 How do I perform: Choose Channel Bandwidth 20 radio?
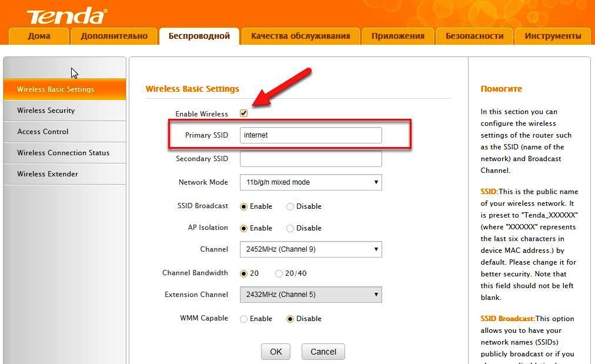tap(243, 273)
